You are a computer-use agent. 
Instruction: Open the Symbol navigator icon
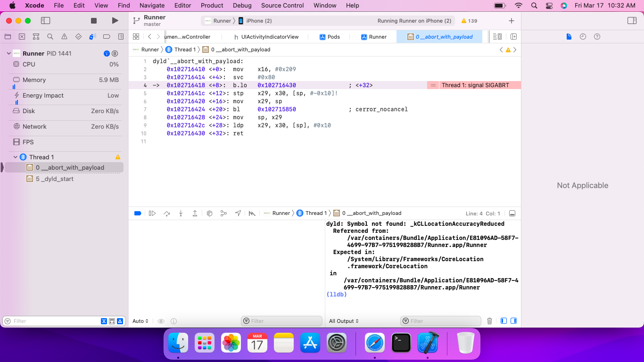pyautogui.click(x=36, y=37)
